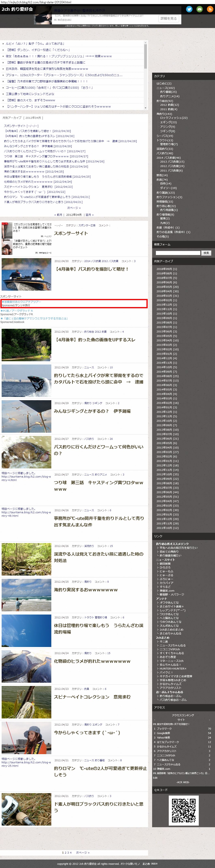The width and height of the screenshot is (215, 868).
Task: Click the 詳細を見る ad button
Action: (169, 18)
